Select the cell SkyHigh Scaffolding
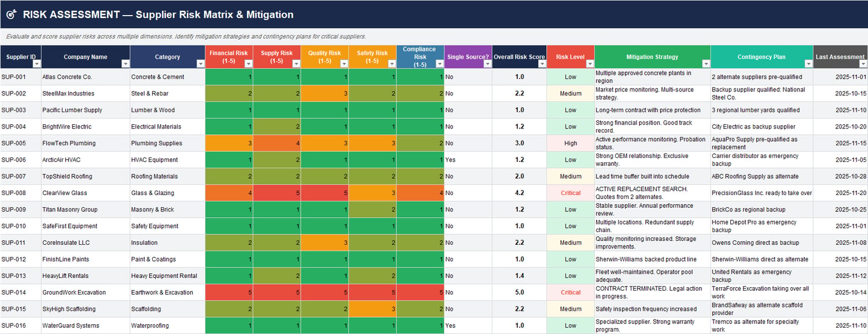This screenshot has width=868, height=334. (x=86, y=309)
